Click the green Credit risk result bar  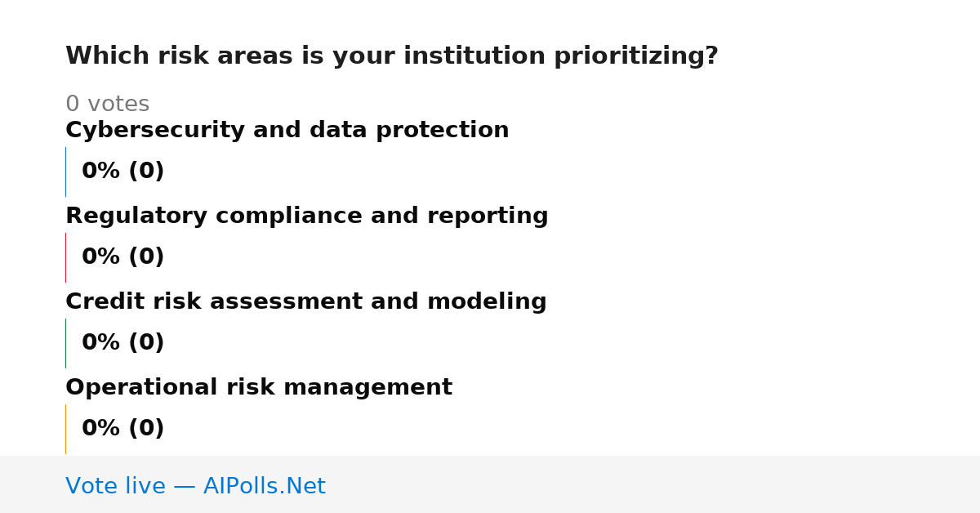tap(65, 343)
